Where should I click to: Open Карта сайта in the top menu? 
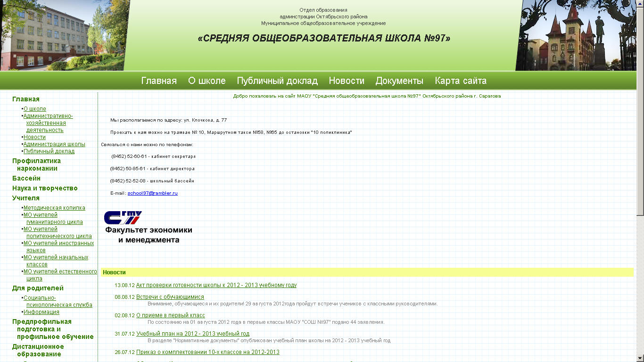coord(461,81)
